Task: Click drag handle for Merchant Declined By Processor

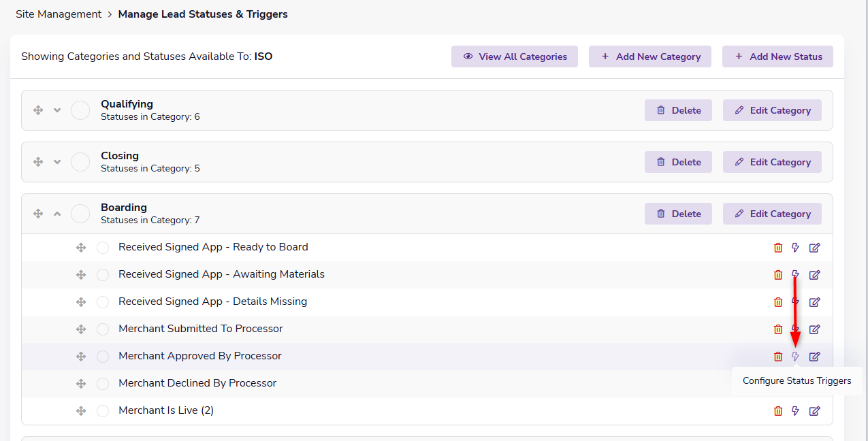Action: [x=81, y=384]
